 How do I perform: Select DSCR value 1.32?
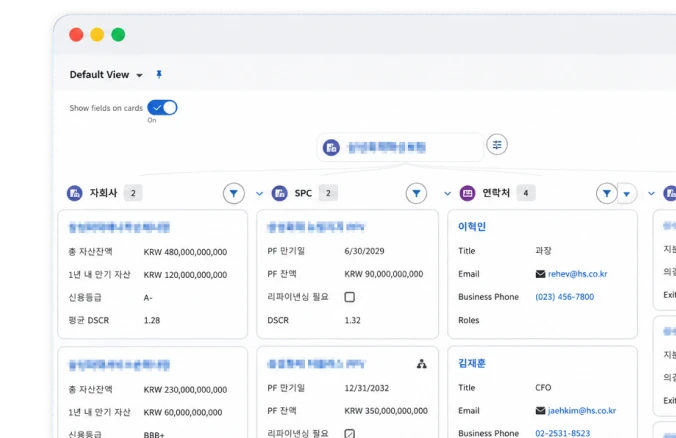pos(352,320)
